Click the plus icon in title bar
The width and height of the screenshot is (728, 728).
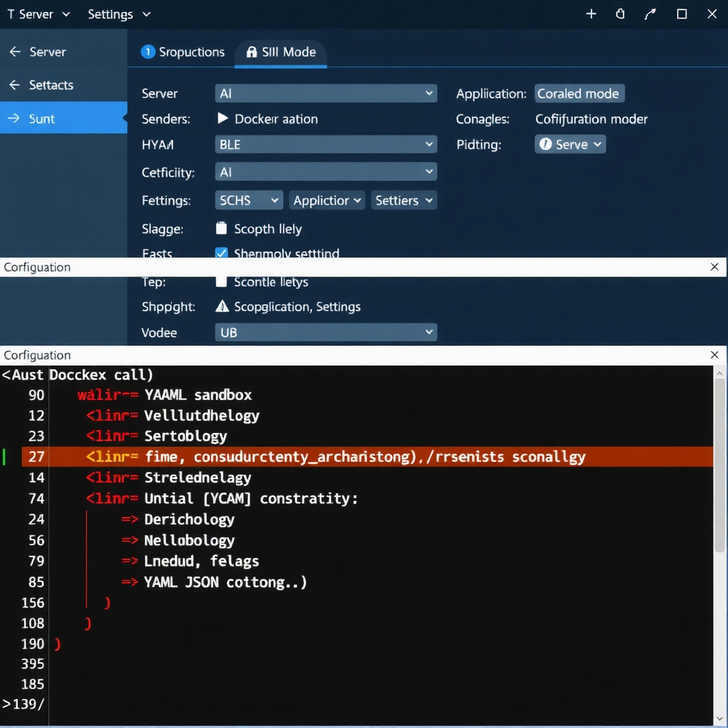coord(591,14)
